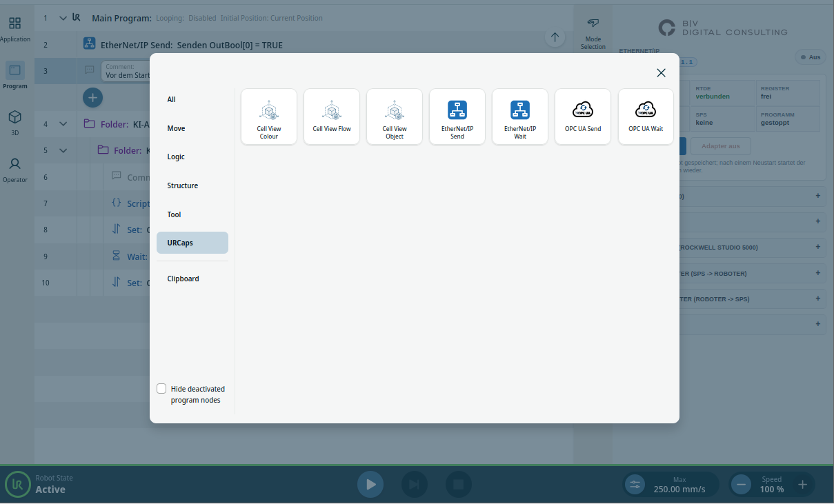This screenshot has height=504, width=834.
Task: Collapse the folder in line 5
Action: click(x=63, y=150)
